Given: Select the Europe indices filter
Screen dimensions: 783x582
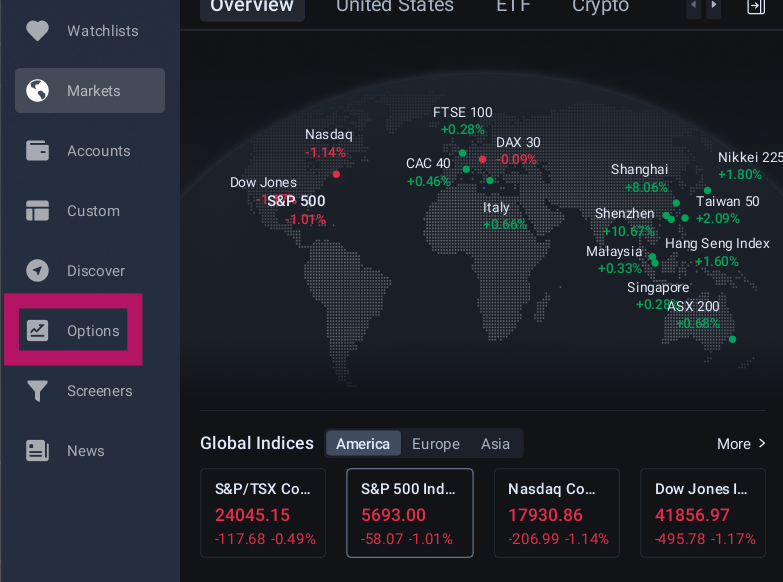Looking at the screenshot, I should (x=435, y=443).
